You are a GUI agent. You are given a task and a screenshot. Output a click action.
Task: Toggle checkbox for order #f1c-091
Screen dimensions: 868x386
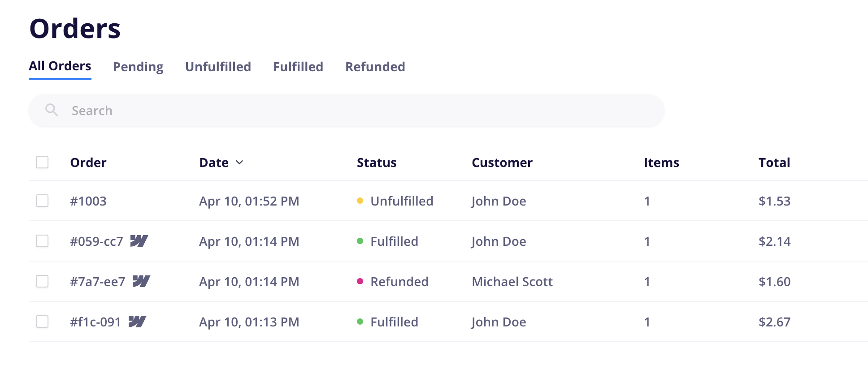(x=42, y=322)
